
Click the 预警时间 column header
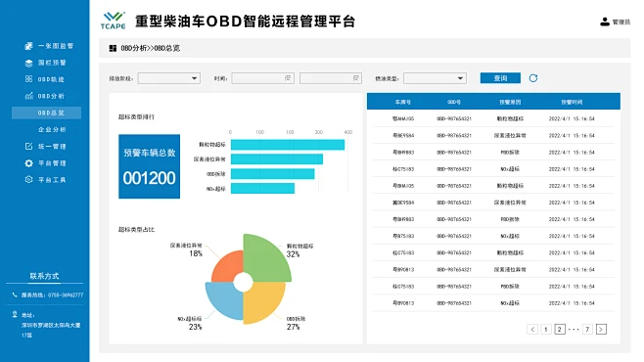(572, 102)
